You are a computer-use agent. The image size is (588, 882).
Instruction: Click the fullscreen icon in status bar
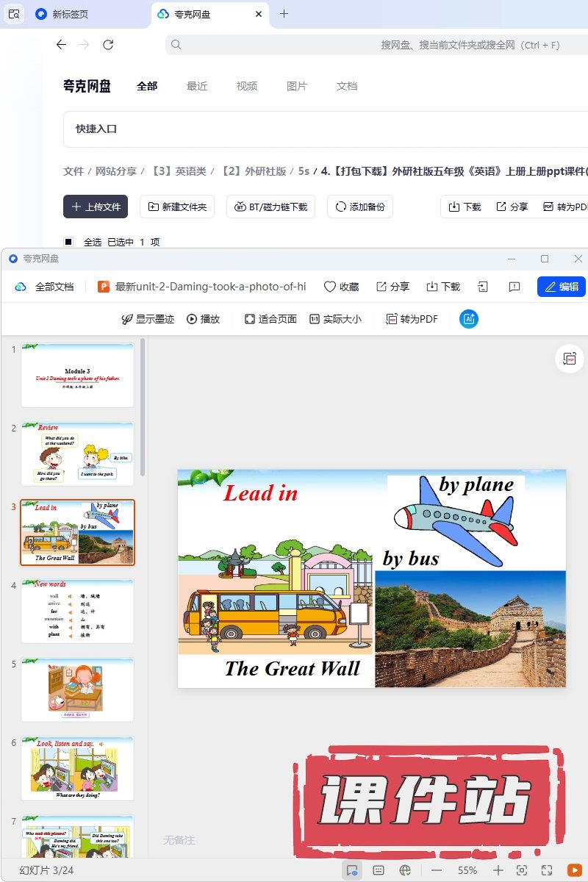coord(547,870)
